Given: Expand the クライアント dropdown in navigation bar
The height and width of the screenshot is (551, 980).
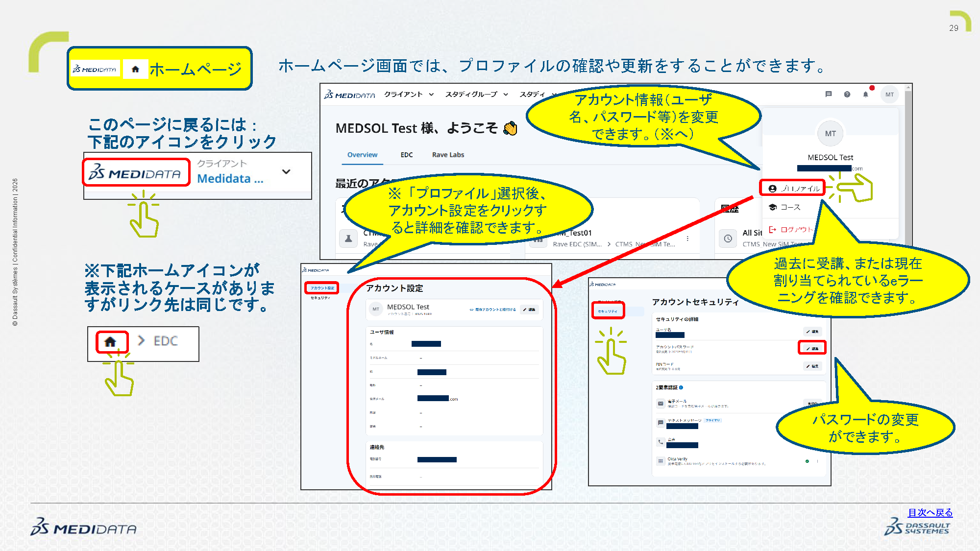Looking at the screenshot, I should (409, 94).
